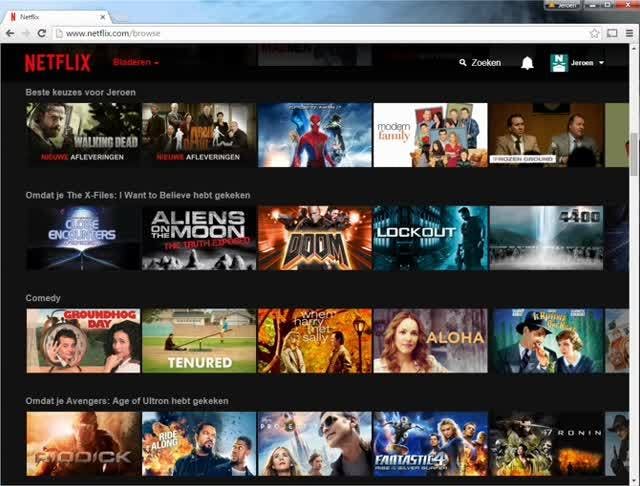Open The Walking Dead thumbnail
640x486 pixels.
click(x=83, y=135)
